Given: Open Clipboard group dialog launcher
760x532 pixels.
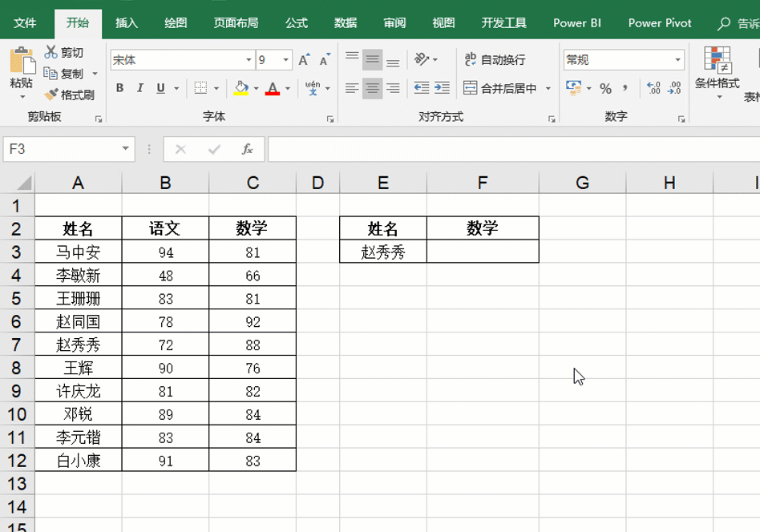Looking at the screenshot, I should (99, 119).
